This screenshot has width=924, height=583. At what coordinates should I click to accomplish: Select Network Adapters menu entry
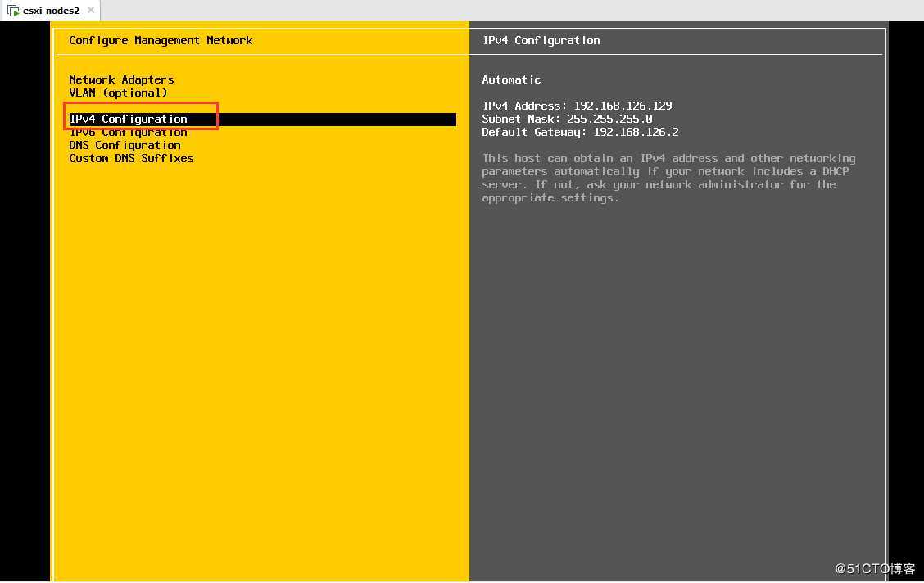121,79
